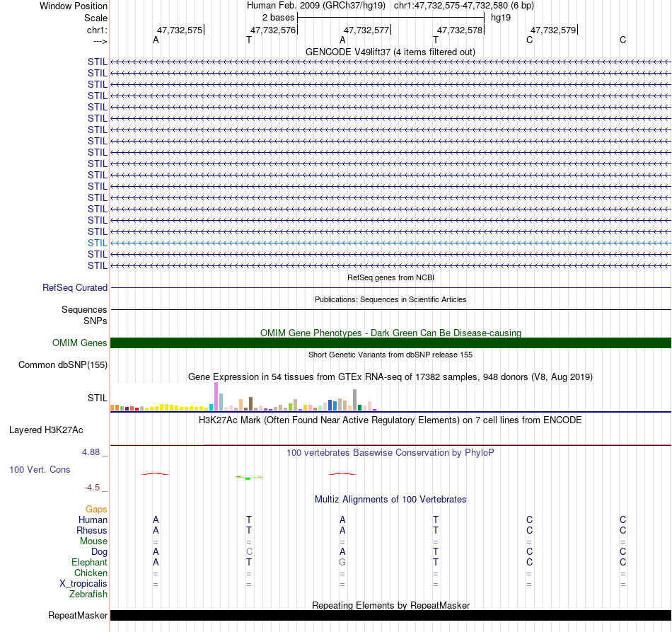The height and width of the screenshot is (632, 672).
Task: Click the hg19 label beside the scale bar
Action: click(x=501, y=18)
